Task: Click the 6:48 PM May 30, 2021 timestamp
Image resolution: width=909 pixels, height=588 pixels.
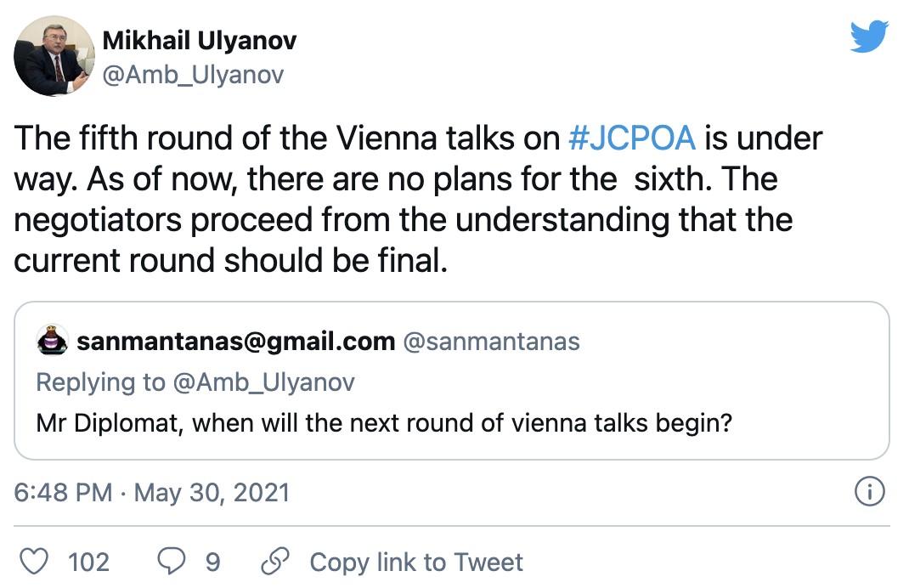Action: pyautogui.click(x=152, y=492)
